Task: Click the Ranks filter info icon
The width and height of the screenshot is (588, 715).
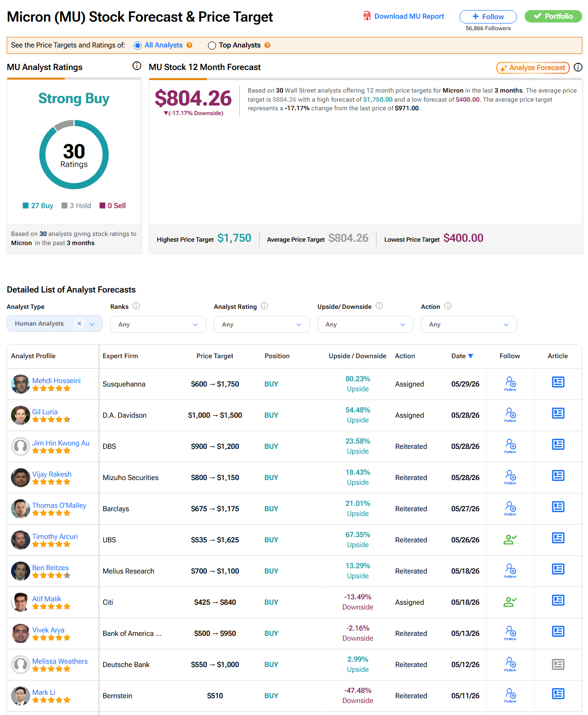Action: [136, 306]
